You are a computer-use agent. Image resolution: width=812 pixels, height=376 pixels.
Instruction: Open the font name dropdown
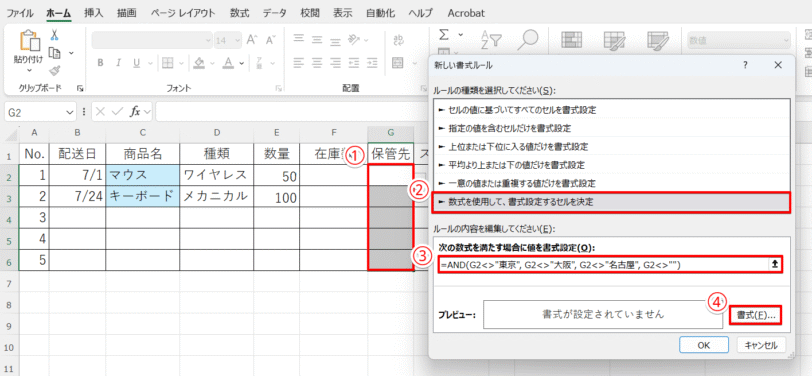tap(208, 40)
